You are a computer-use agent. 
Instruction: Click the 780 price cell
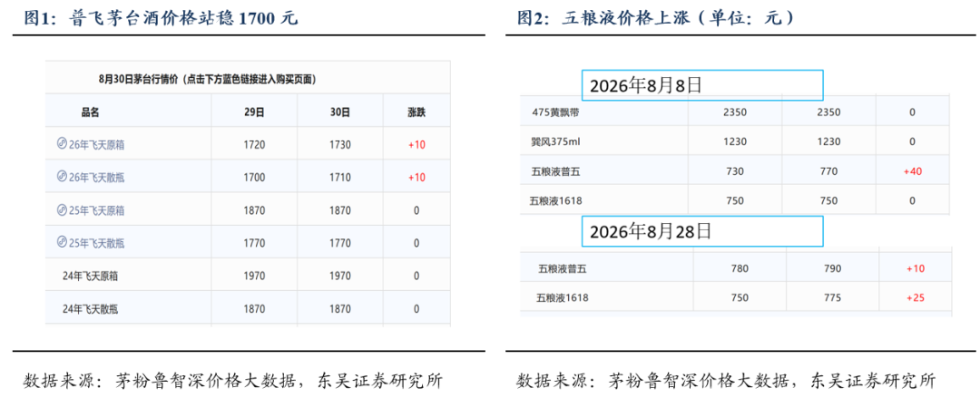(x=740, y=268)
